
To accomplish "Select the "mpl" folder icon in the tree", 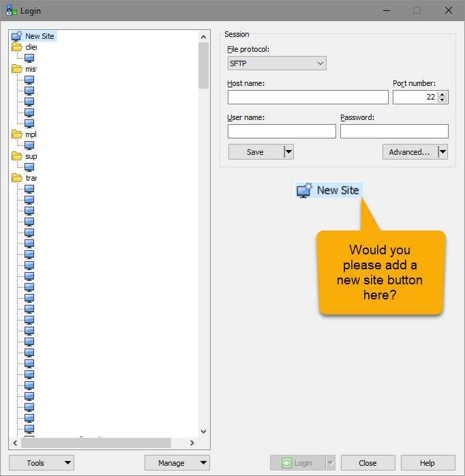I will coord(17,134).
